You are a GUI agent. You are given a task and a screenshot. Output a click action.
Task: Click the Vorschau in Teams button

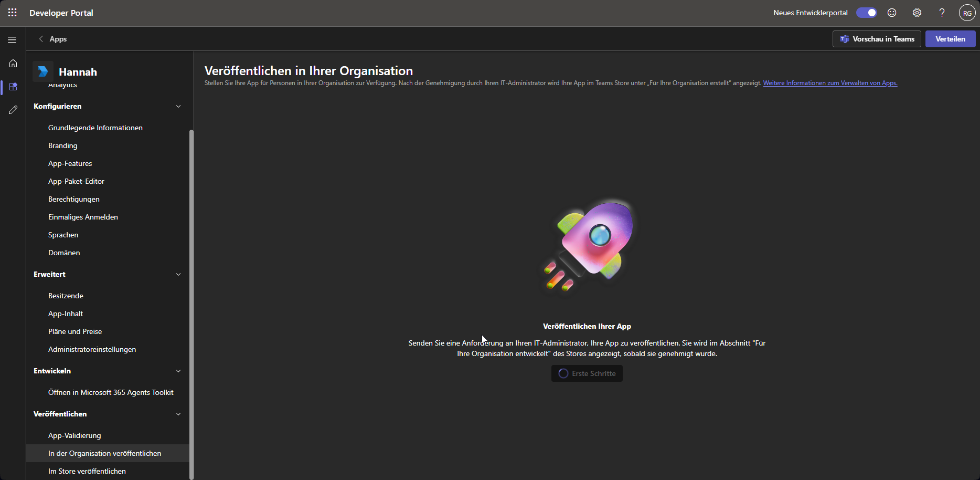point(877,39)
